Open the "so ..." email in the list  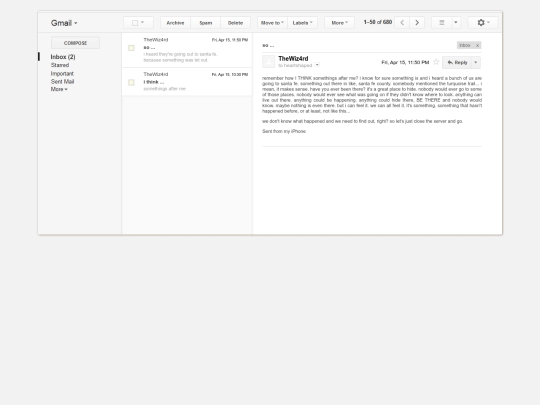point(187,50)
